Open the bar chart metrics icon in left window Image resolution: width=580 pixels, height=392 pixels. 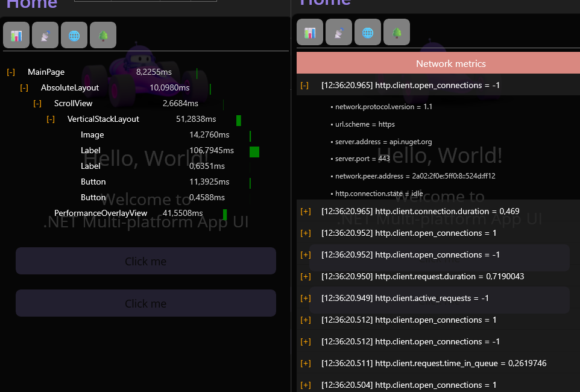(16, 35)
